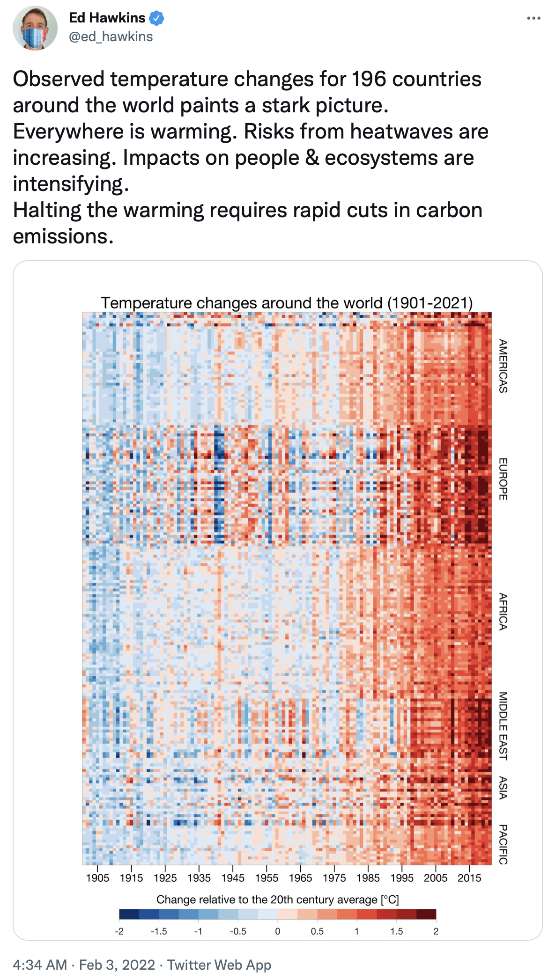
Task: Click the Ed Hawkins display name
Action: (107, 18)
